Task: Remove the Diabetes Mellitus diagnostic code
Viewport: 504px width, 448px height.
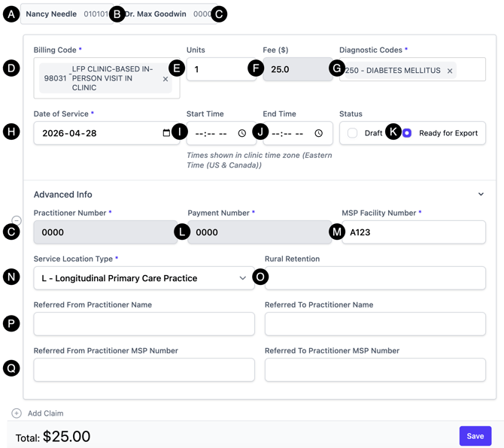Action: pos(450,71)
